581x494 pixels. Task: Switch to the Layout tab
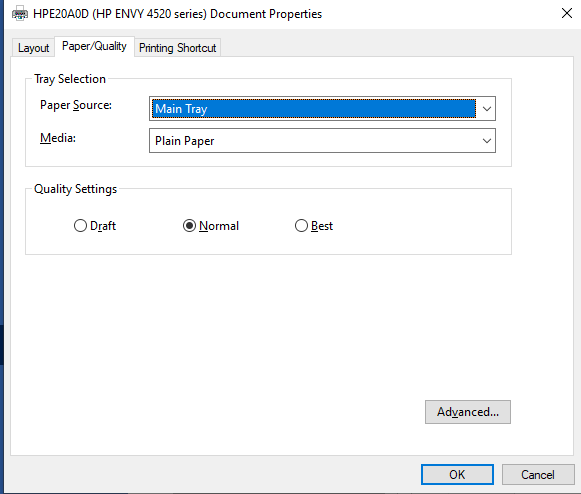point(33,48)
